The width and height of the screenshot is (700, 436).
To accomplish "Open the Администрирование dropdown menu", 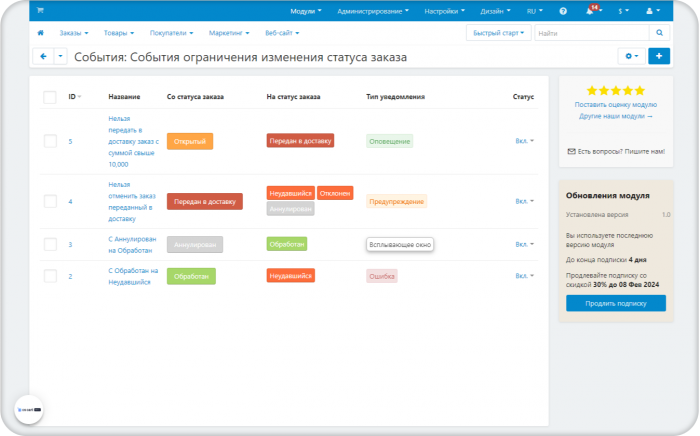I will point(373,11).
